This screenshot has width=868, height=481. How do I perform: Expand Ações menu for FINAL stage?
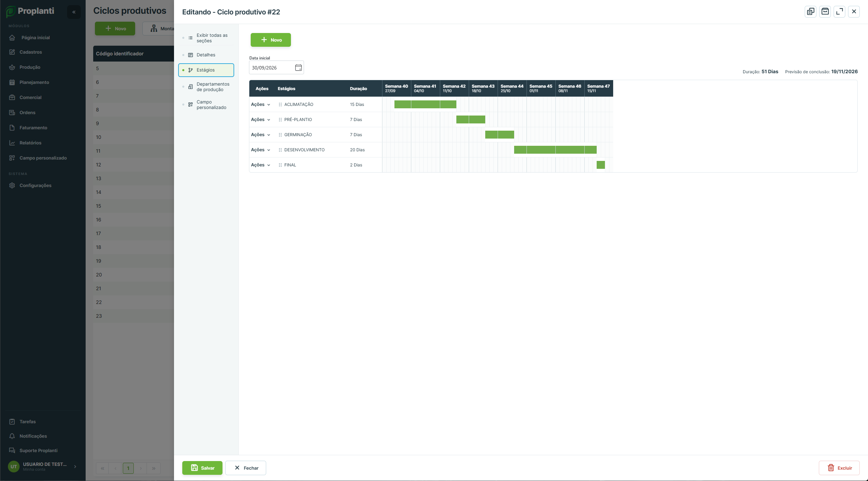pos(260,165)
